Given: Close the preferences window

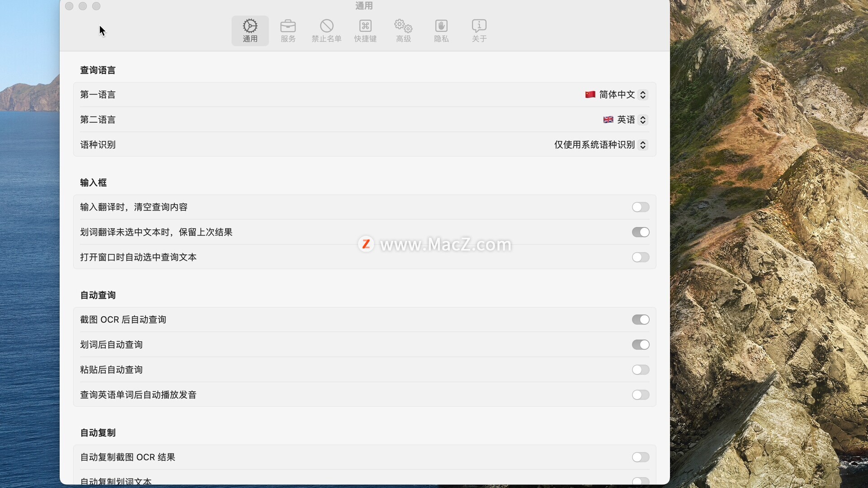Looking at the screenshot, I should click(69, 6).
